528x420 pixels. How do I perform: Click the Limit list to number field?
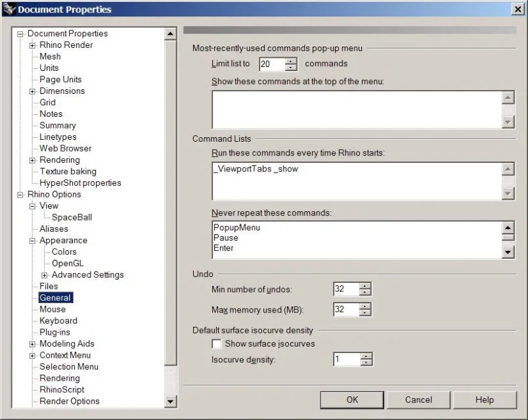pos(272,64)
